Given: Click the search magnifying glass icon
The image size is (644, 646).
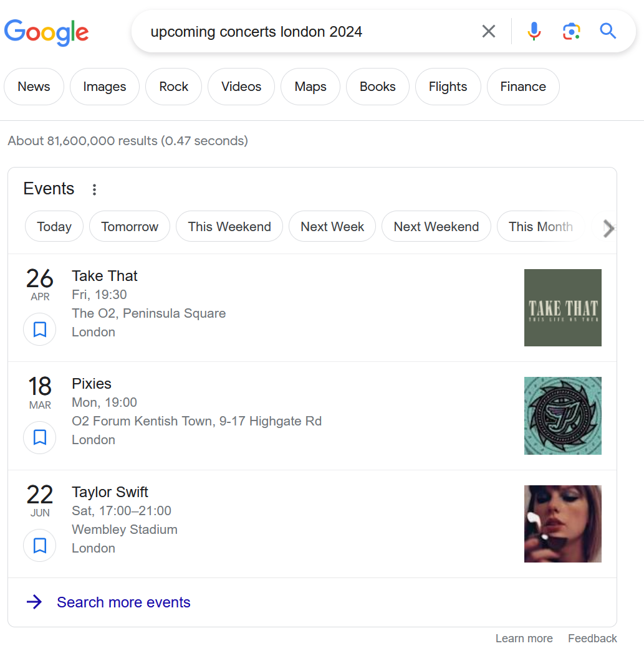Looking at the screenshot, I should pos(607,31).
